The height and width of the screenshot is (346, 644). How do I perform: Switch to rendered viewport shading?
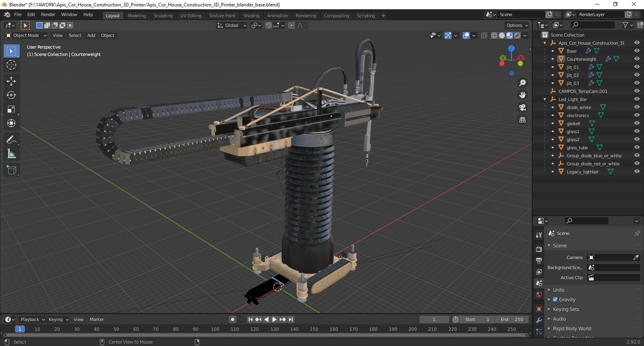click(x=517, y=35)
